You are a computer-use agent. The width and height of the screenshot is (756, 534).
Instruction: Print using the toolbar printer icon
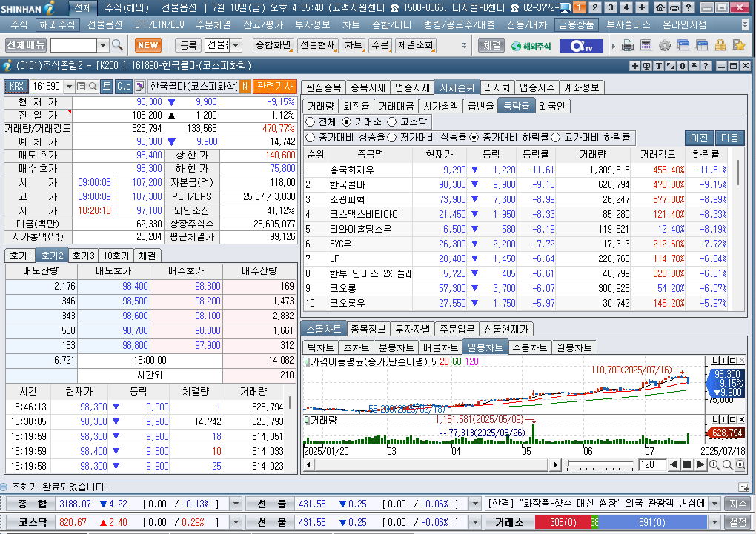tap(627, 46)
